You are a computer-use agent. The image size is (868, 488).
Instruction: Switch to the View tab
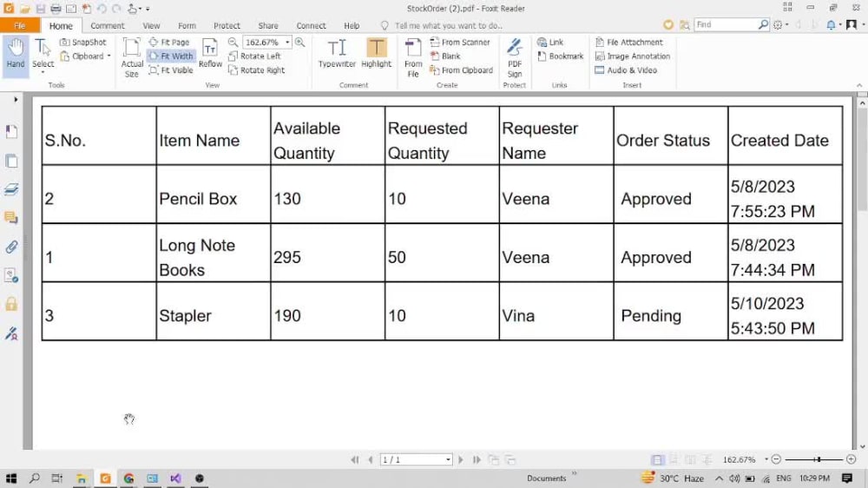tap(151, 25)
